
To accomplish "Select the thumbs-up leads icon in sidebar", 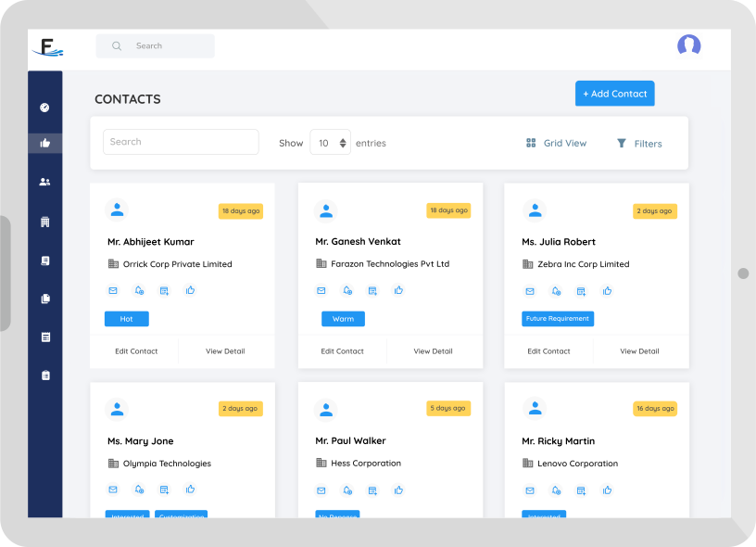I will coord(44,144).
